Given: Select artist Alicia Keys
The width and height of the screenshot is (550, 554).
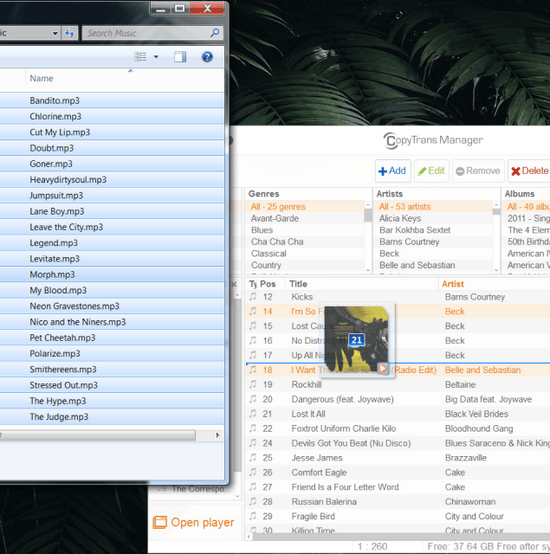Looking at the screenshot, I should pos(400,218).
